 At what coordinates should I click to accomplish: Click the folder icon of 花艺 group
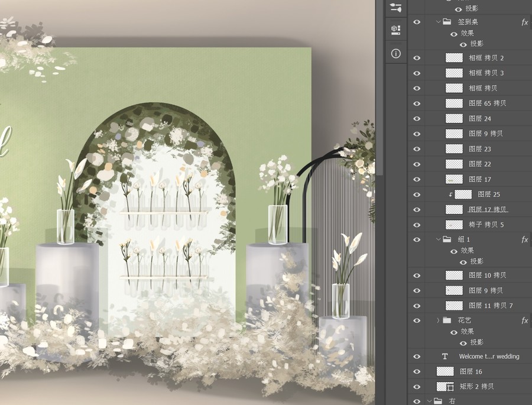point(447,320)
